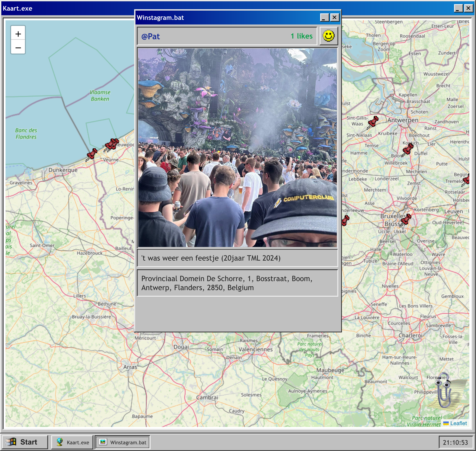The height and width of the screenshot is (451, 476).
Task: Click the red pushpin near Antwerpen
Action: click(373, 121)
